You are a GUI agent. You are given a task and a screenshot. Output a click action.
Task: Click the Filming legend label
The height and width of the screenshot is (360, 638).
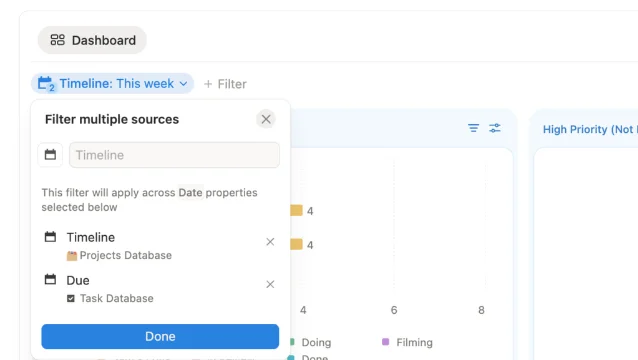[x=414, y=343]
